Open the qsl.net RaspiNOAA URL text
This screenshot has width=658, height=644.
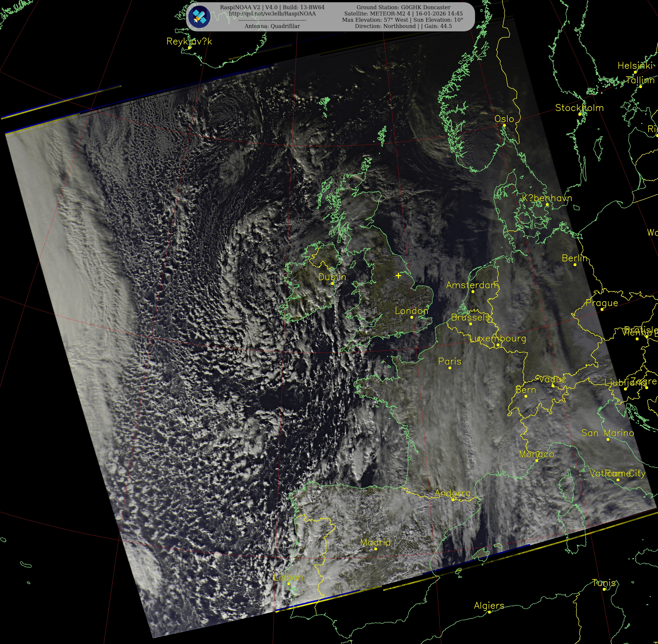pyautogui.click(x=272, y=14)
